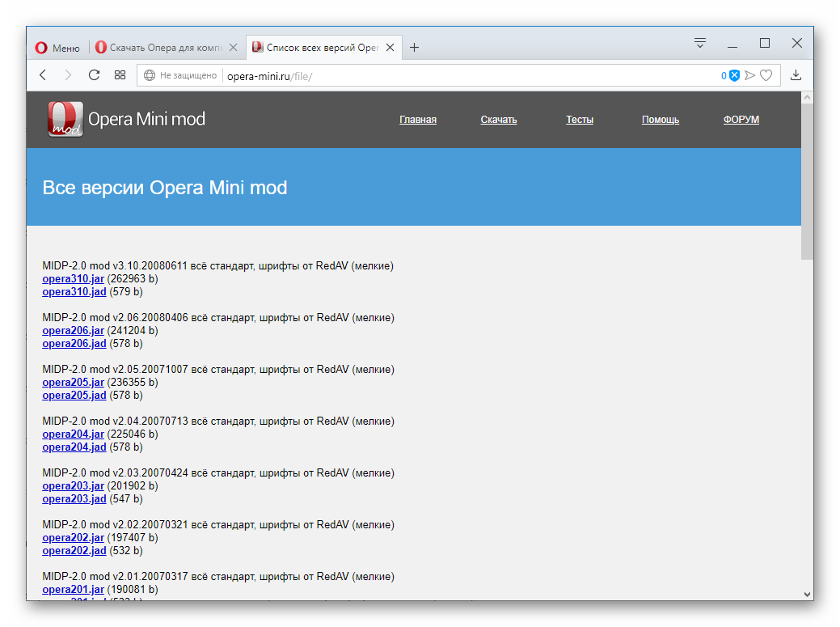
Task: Click the scrollbar up arrow
Action: coord(808,98)
